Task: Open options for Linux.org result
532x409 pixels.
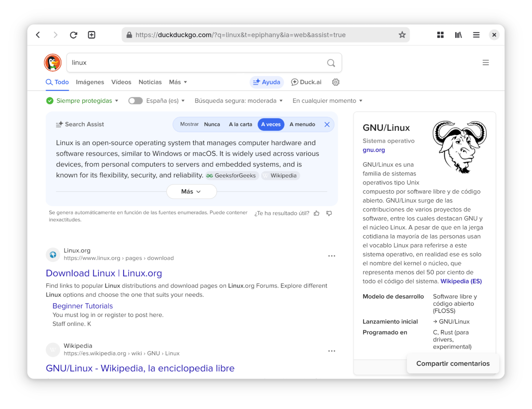Action: pos(332,256)
